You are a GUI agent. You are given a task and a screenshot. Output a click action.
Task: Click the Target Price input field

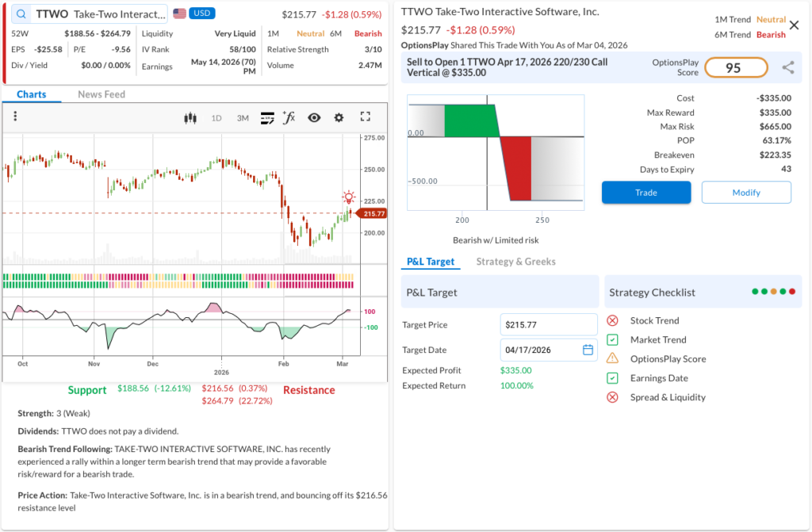coord(548,324)
